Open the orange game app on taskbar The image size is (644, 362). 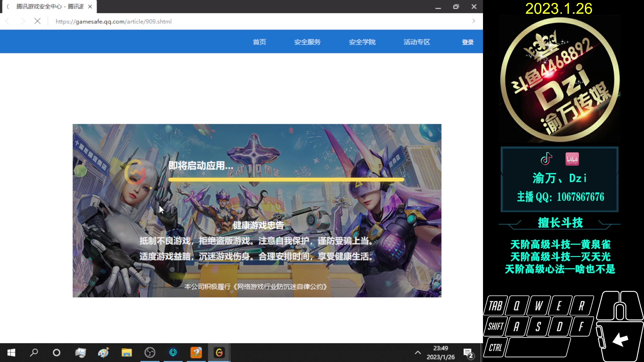[x=196, y=353]
